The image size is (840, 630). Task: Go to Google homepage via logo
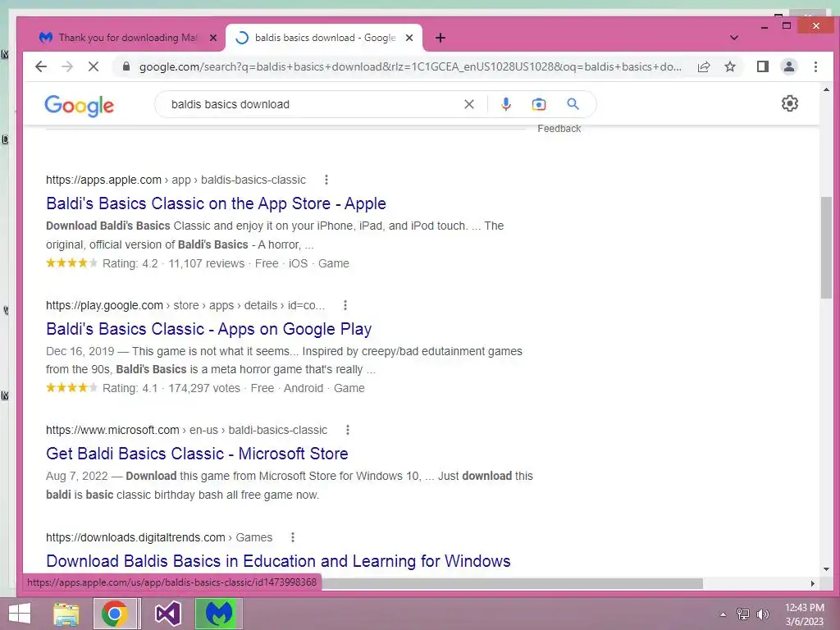pyautogui.click(x=80, y=106)
